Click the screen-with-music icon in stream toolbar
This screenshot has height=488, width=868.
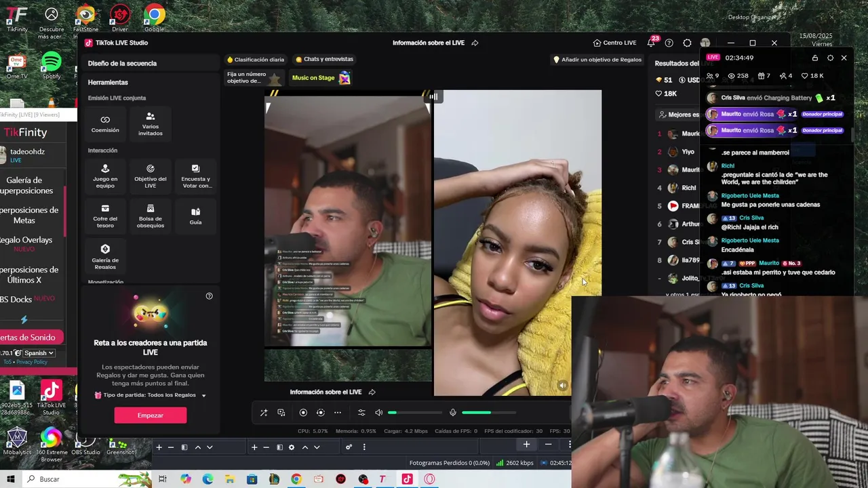(x=281, y=413)
